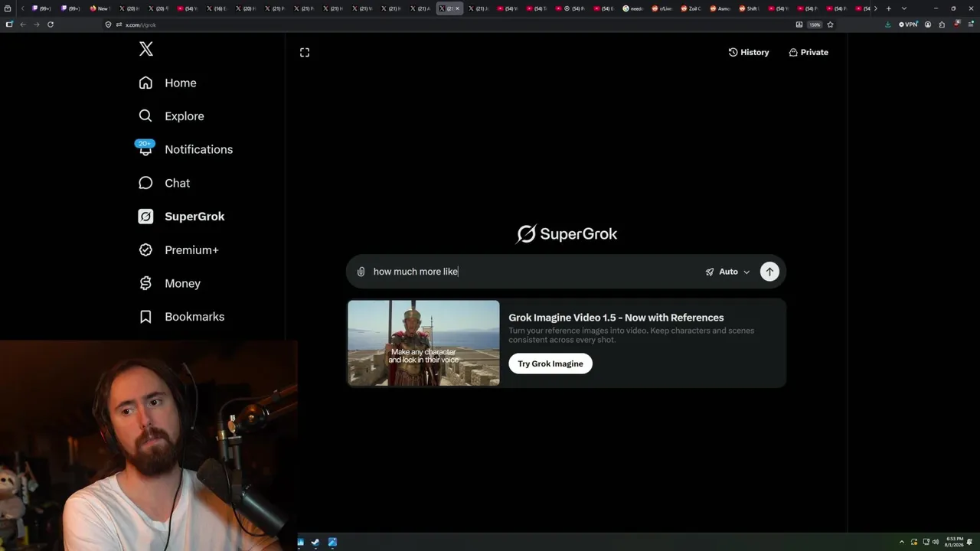The height and width of the screenshot is (551, 980).
Task: Go to Home in the sidebar
Action: (167, 83)
